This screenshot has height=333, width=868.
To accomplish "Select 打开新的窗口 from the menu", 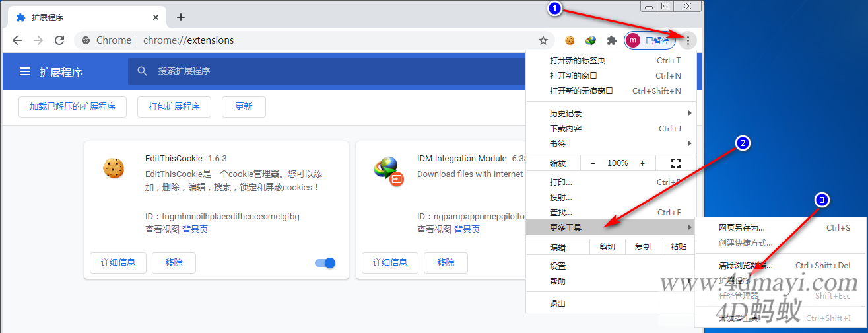I will pos(611,75).
